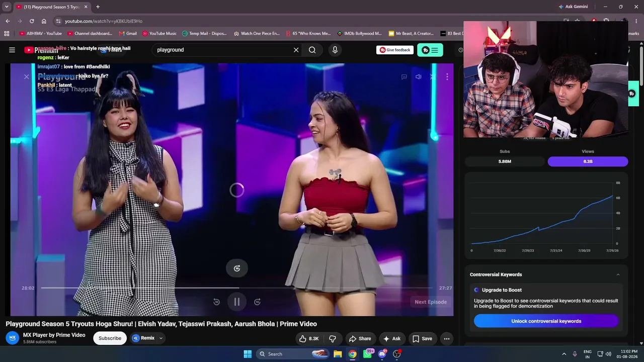Skip the video forward ten seconds
Viewport: 644px width, 362px height.
coord(257,302)
